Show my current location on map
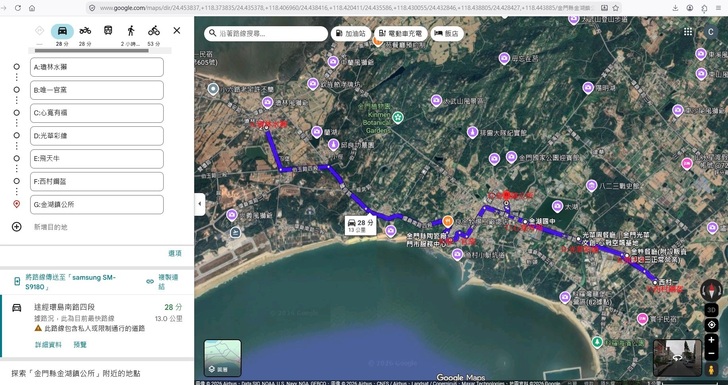The width and height of the screenshot is (728, 385). (711, 325)
